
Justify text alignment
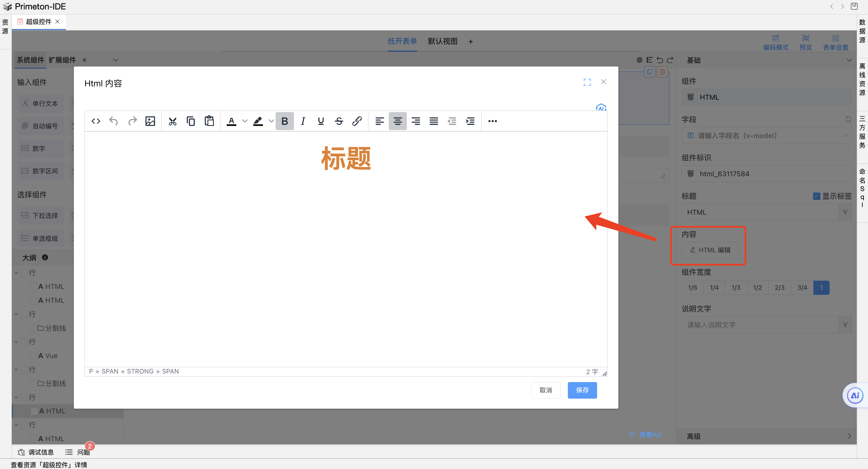[x=434, y=121]
